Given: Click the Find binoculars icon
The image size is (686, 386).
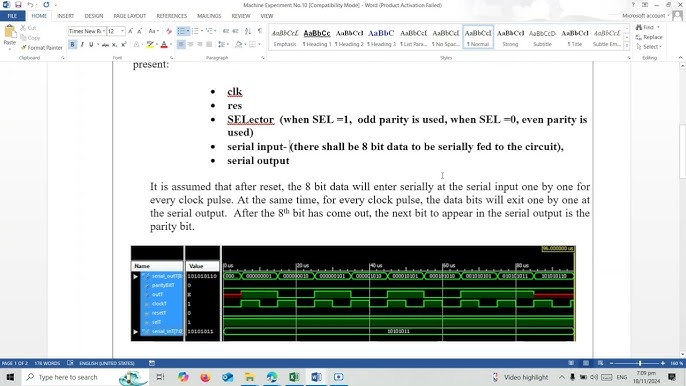Looking at the screenshot, I should 639,28.
